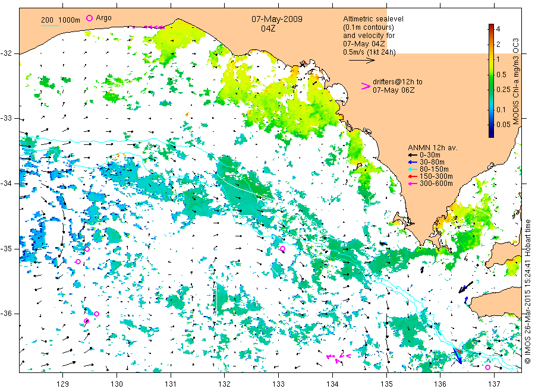Click the longitude axis label '135'
535x392 pixels.
[386, 384]
